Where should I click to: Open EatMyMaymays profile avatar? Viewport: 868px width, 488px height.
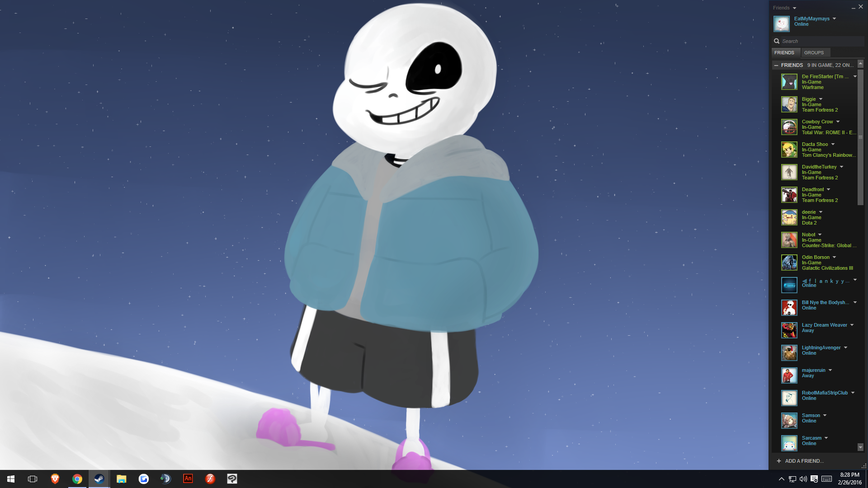click(781, 24)
